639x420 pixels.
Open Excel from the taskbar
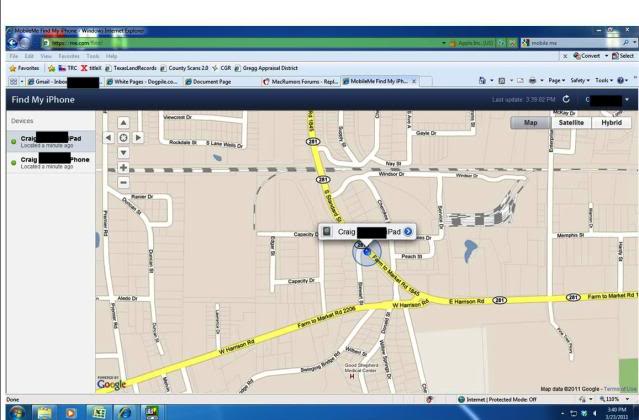[x=98, y=413]
